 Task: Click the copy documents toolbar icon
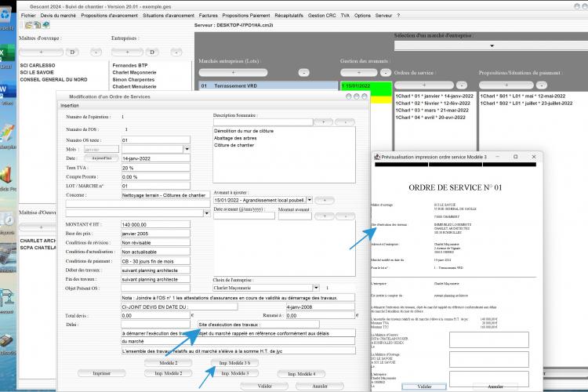[37, 25]
